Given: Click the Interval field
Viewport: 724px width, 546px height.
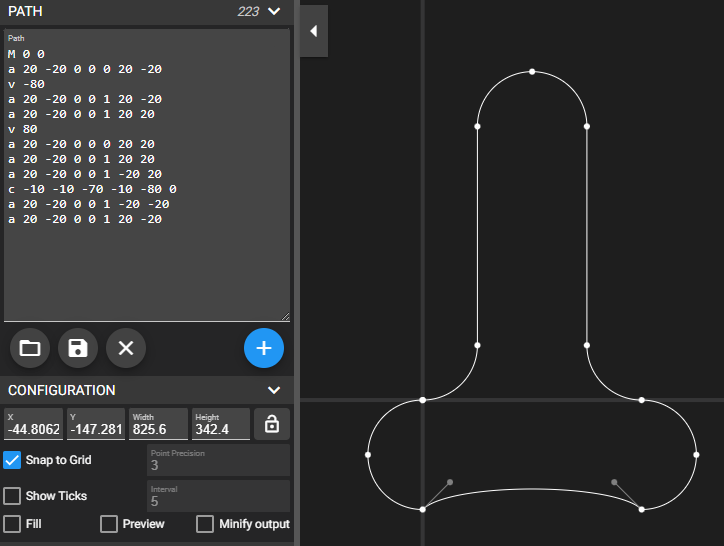Looking at the screenshot, I should click(x=218, y=496).
